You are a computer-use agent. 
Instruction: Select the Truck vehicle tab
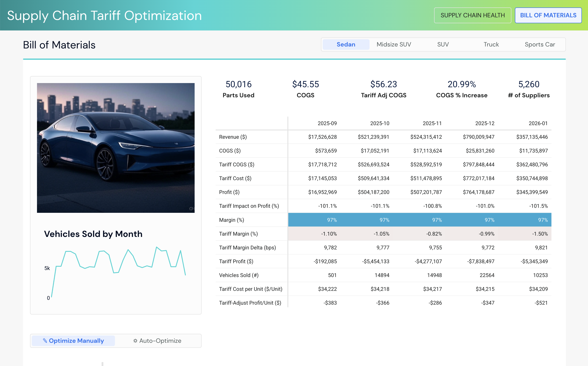[x=491, y=44]
